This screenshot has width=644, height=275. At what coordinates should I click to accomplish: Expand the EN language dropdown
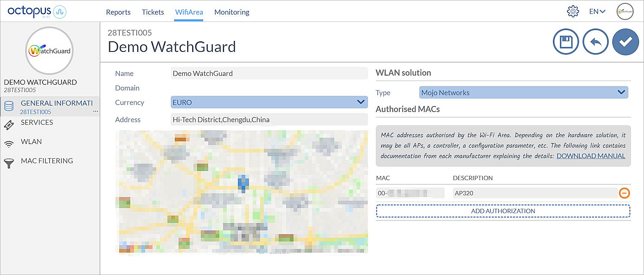596,11
